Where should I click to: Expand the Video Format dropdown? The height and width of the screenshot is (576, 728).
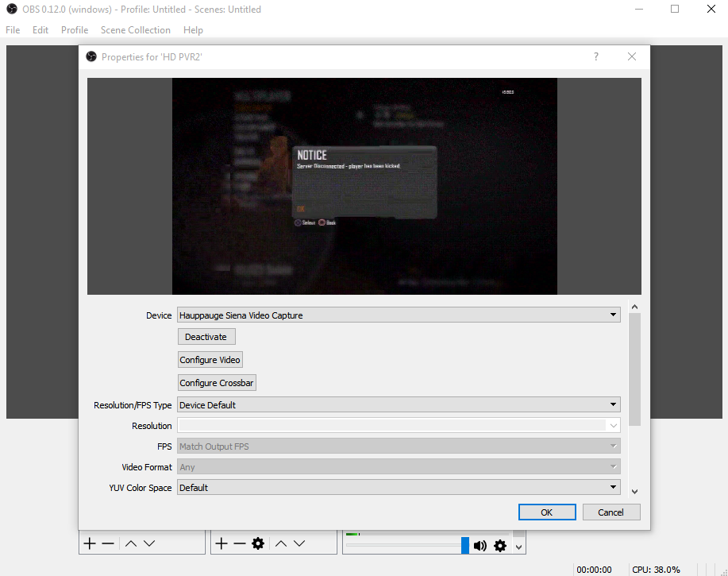399,467
